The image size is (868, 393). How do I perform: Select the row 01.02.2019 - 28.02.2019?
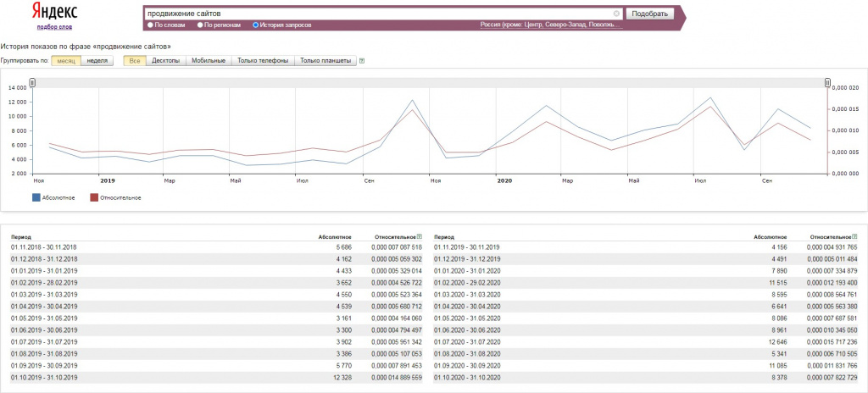[216, 283]
